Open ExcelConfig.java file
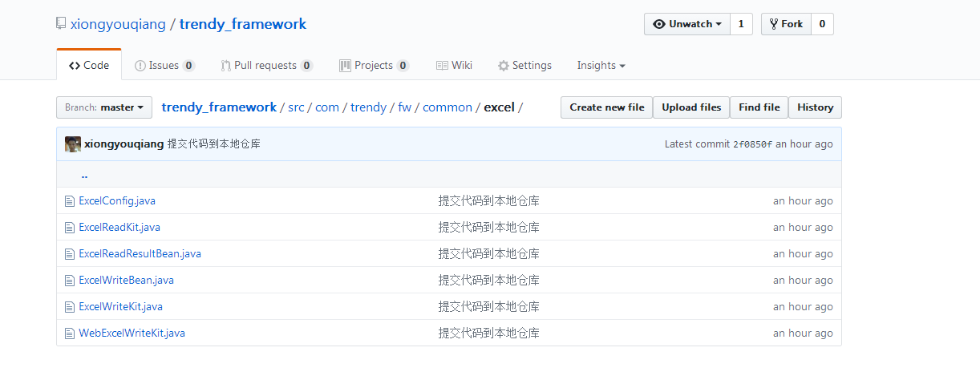Viewport: 980px width, 384px height. [117, 201]
